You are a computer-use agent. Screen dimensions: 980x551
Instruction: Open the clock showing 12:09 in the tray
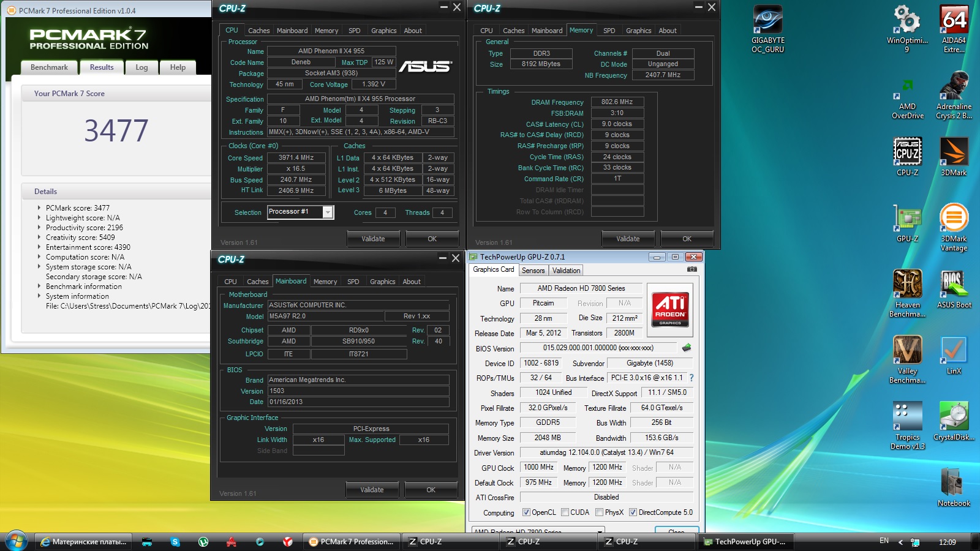947,542
